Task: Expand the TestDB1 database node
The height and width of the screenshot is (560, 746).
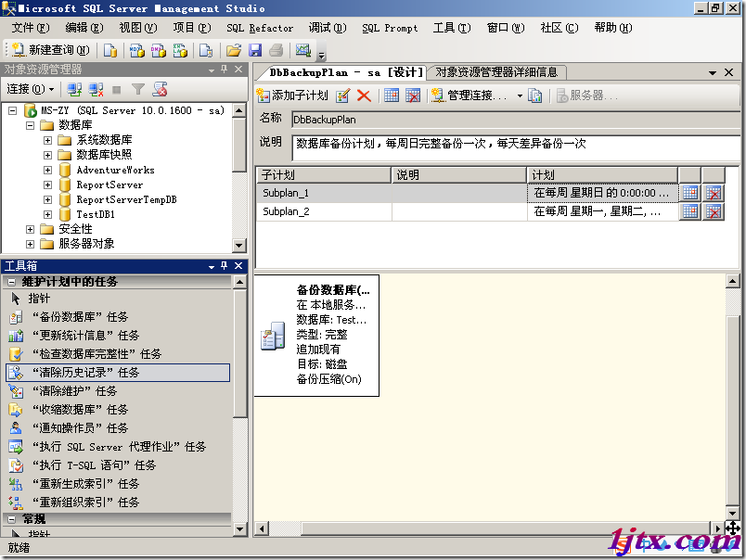Action: (x=47, y=214)
